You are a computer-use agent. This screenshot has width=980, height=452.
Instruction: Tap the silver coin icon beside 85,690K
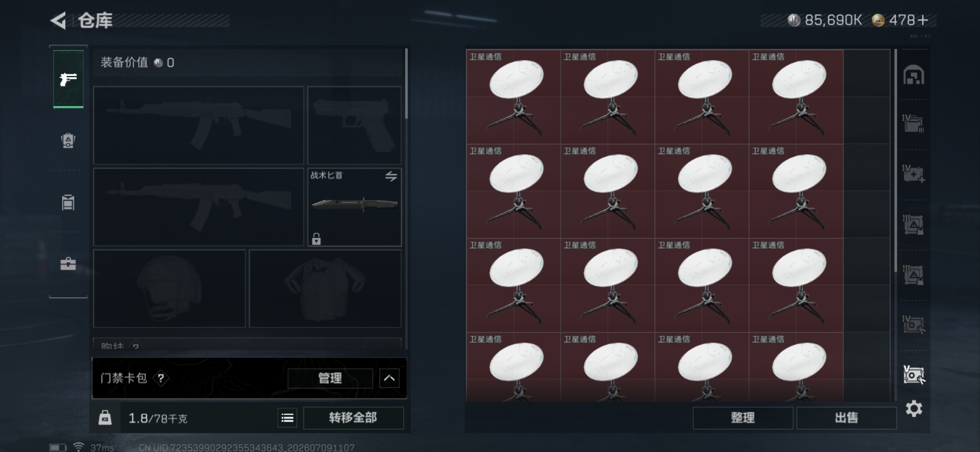(x=794, y=20)
